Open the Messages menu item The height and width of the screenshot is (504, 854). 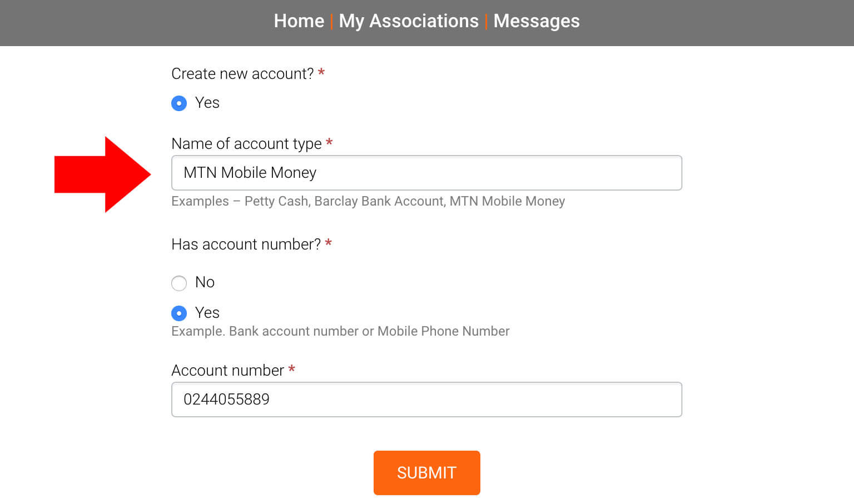tap(536, 21)
